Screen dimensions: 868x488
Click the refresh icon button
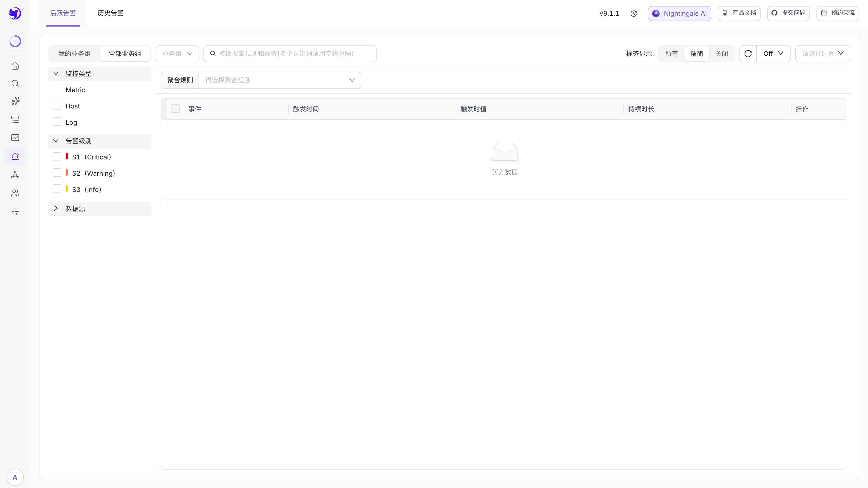pyautogui.click(x=748, y=54)
